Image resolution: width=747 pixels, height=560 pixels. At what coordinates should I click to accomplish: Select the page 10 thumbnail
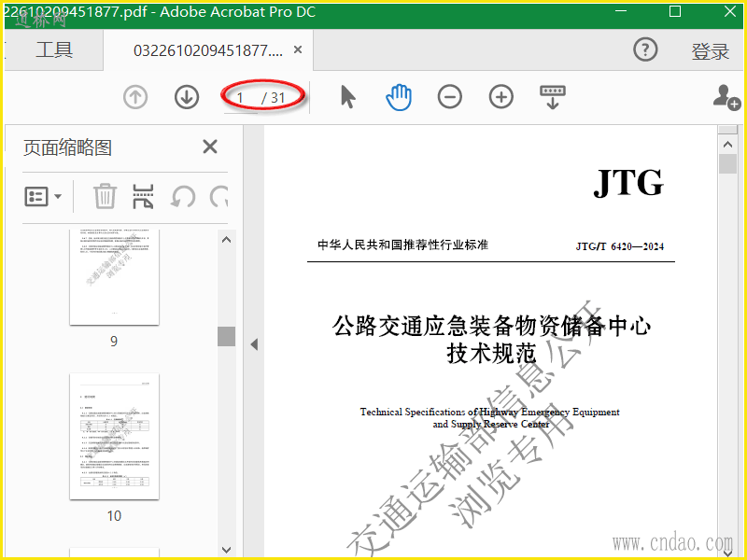pyautogui.click(x=114, y=436)
